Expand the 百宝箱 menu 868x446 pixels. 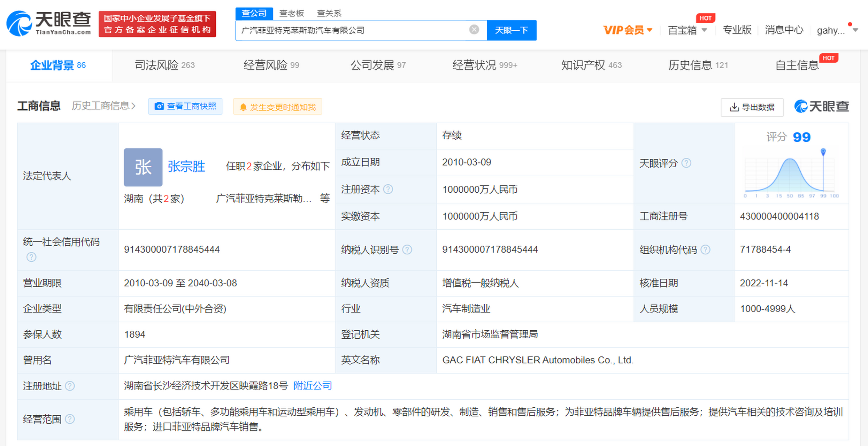[x=687, y=30]
